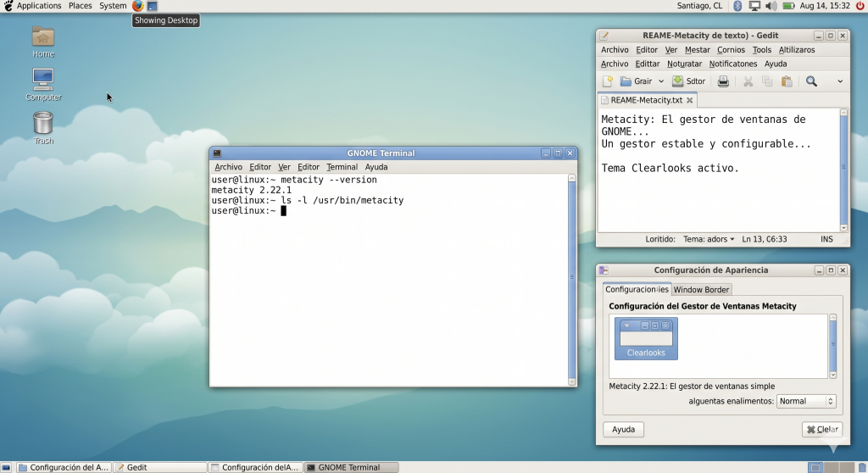Screen dimensions: 868x473
Task: Open the Terminal Archivo menu
Action: tap(228, 167)
